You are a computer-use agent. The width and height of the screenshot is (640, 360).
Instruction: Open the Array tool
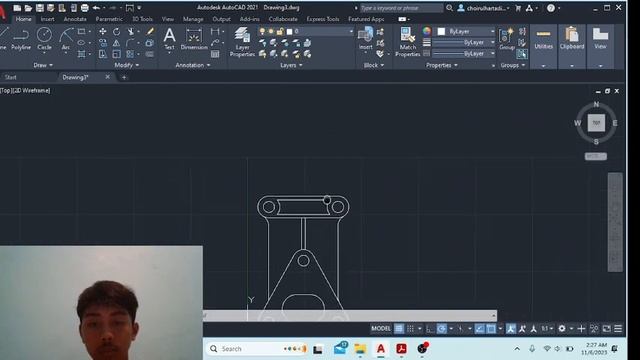(x=131, y=54)
